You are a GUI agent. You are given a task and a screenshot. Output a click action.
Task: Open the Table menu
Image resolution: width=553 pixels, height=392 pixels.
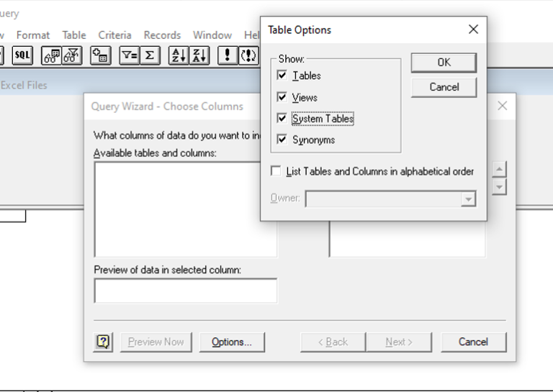(x=74, y=35)
